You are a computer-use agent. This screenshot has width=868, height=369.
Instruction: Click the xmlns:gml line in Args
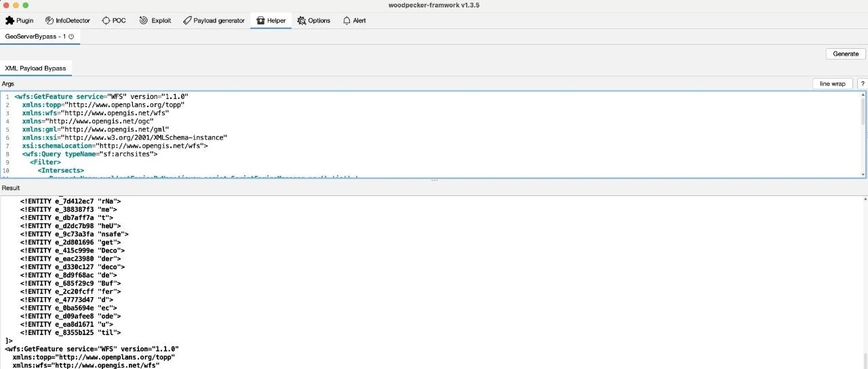pyautogui.click(x=96, y=129)
